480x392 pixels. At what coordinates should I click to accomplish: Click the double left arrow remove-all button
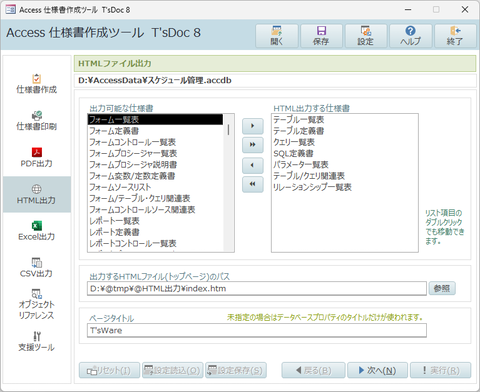pyautogui.click(x=253, y=184)
